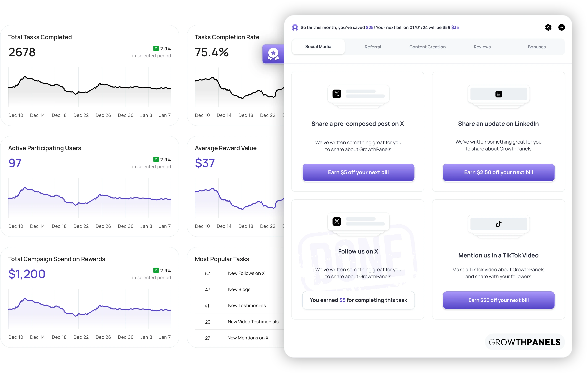Click green trend arrow on Total Campaign Spend
This screenshot has width=588, height=374.
tap(156, 270)
